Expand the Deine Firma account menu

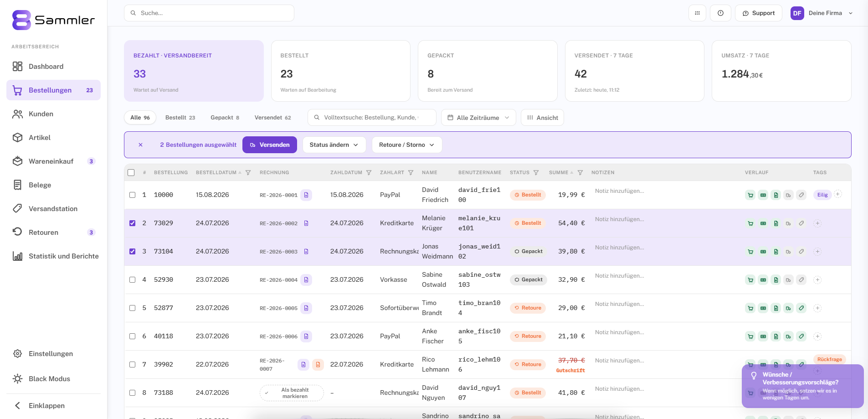tap(822, 13)
